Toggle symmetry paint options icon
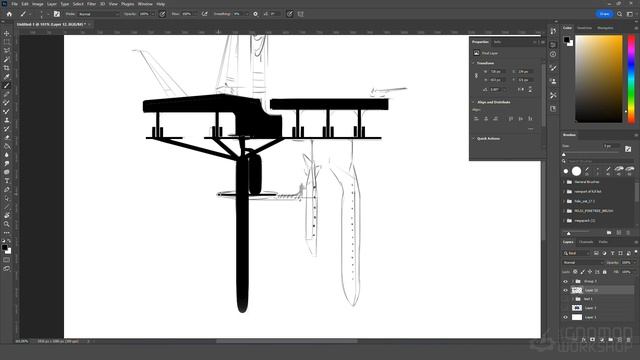This screenshot has height=360, width=640. [301, 14]
